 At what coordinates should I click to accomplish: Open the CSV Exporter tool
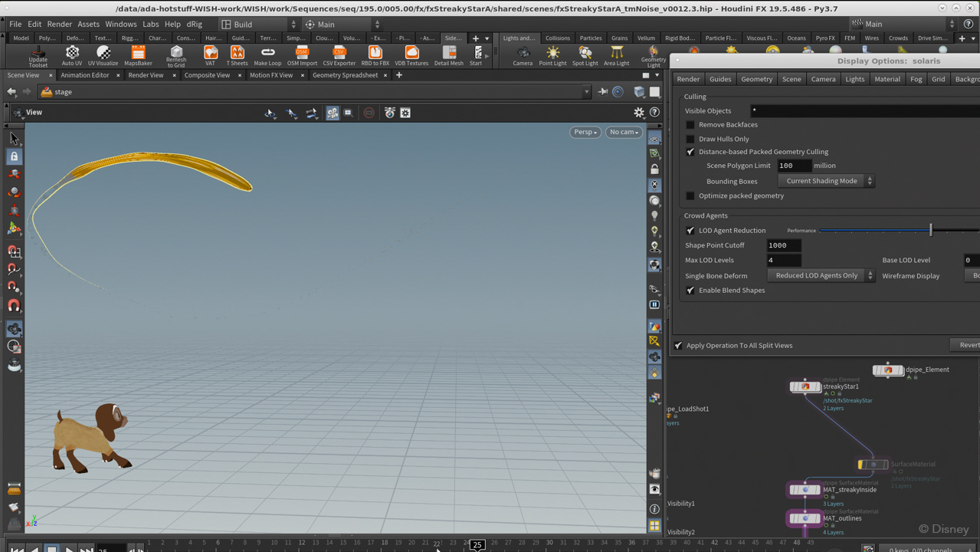339,56
